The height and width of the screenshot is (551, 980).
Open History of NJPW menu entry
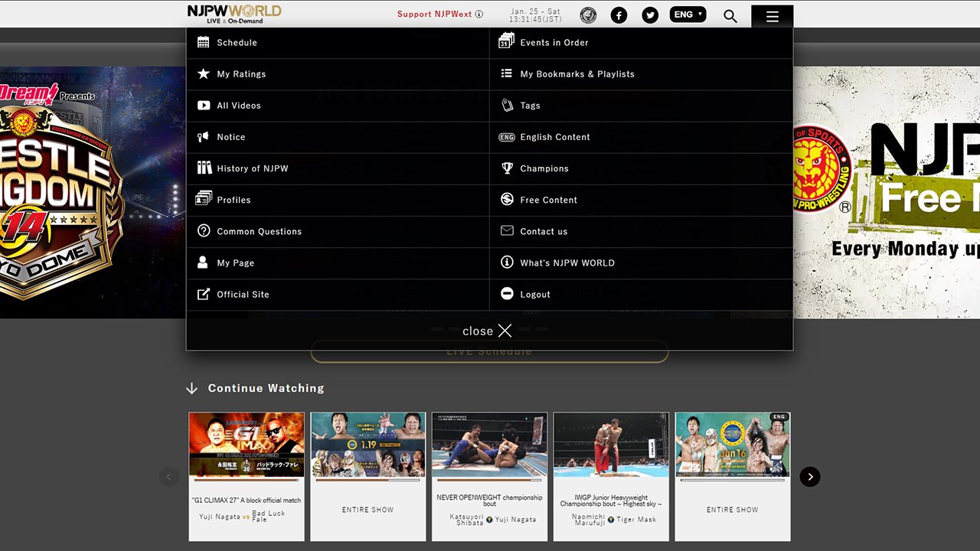coord(338,168)
